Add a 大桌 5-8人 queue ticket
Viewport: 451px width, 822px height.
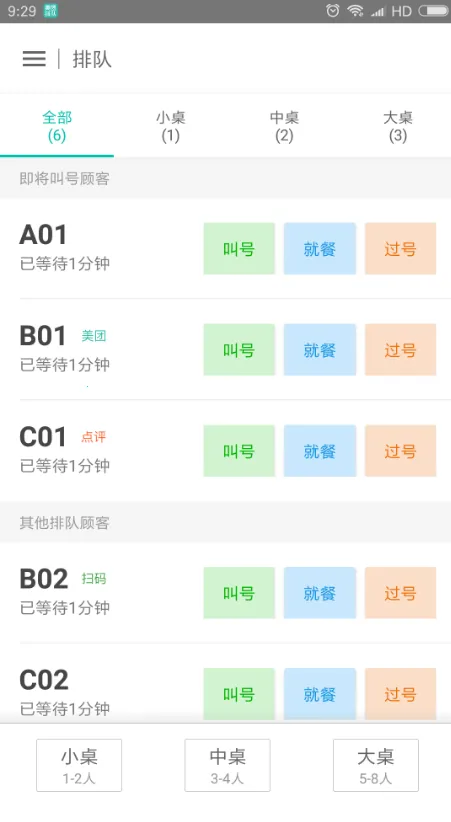click(x=375, y=765)
